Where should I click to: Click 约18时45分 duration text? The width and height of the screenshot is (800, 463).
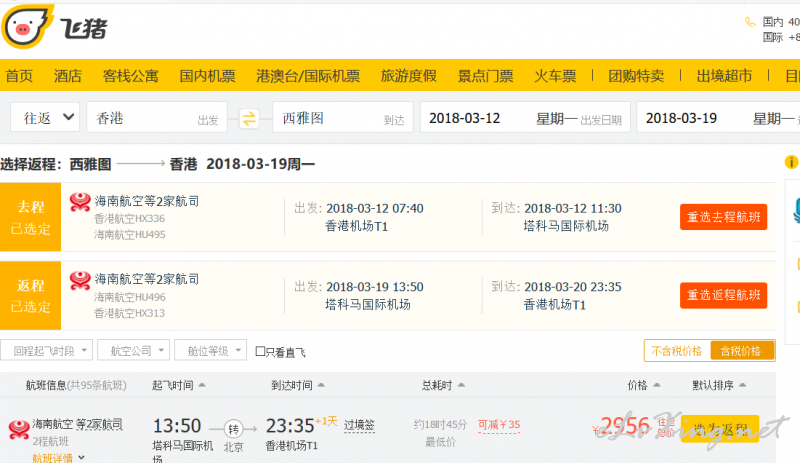[440, 424]
